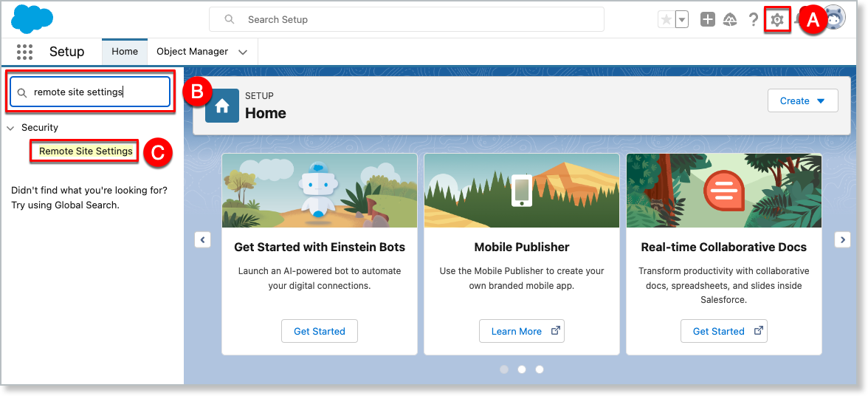The image size is (868, 396).
Task: Click the Einstein Bots card illustration
Action: (x=320, y=191)
